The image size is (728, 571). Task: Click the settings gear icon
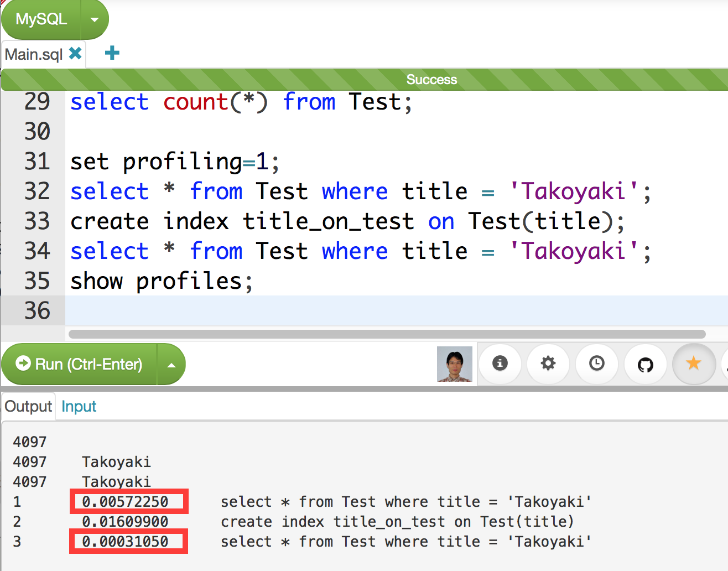click(548, 364)
